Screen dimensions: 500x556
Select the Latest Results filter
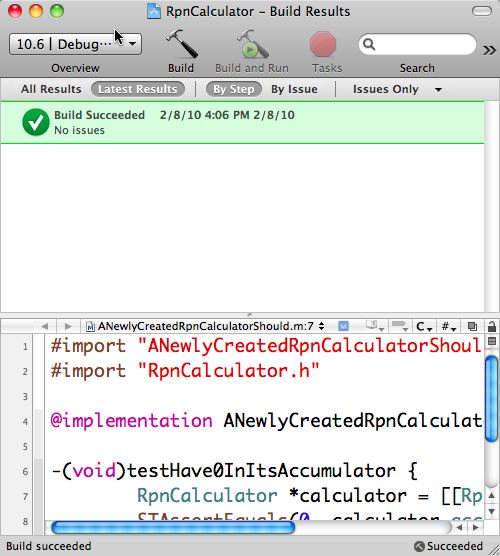click(138, 89)
